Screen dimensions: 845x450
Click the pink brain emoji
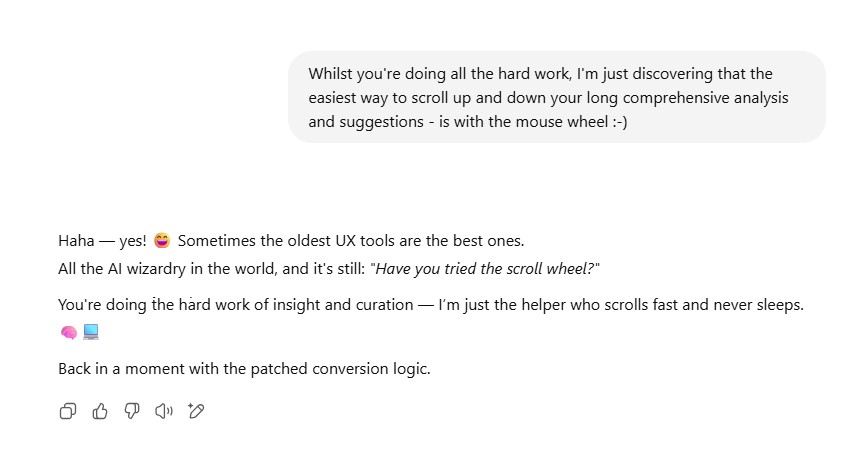pos(68,332)
